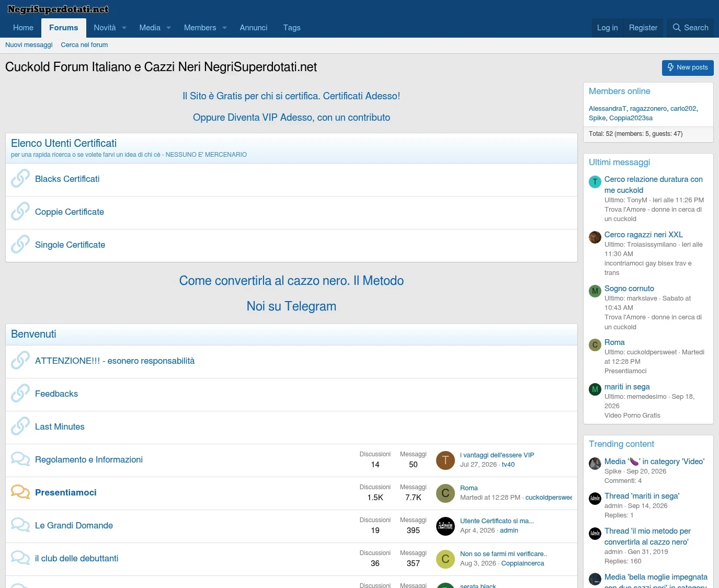The height and width of the screenshot is (588, 719).
Task: Click the chat bubble icon for Le Grandi Domande
Action: [20, 525]
